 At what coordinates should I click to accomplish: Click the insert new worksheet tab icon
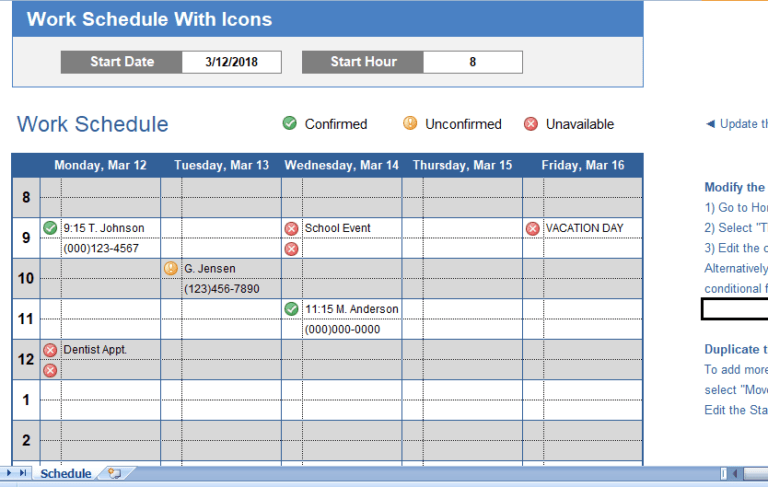[115, 474]
